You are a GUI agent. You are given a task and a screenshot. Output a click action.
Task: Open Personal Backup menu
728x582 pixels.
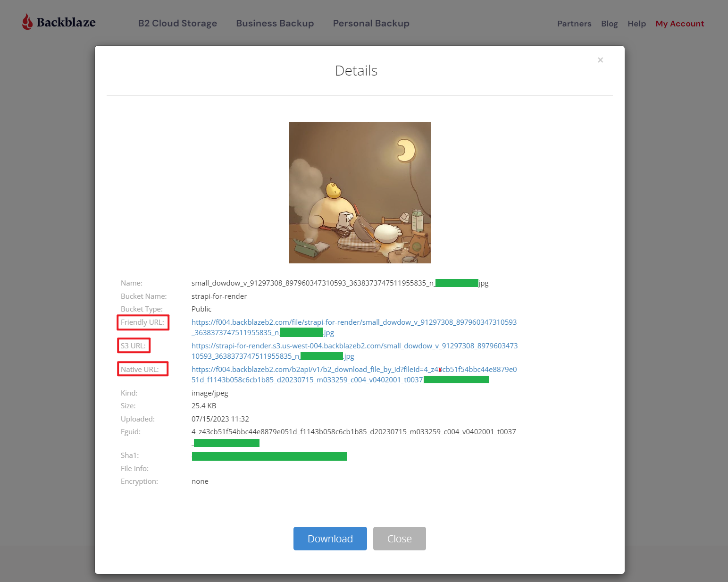(371, 23)
